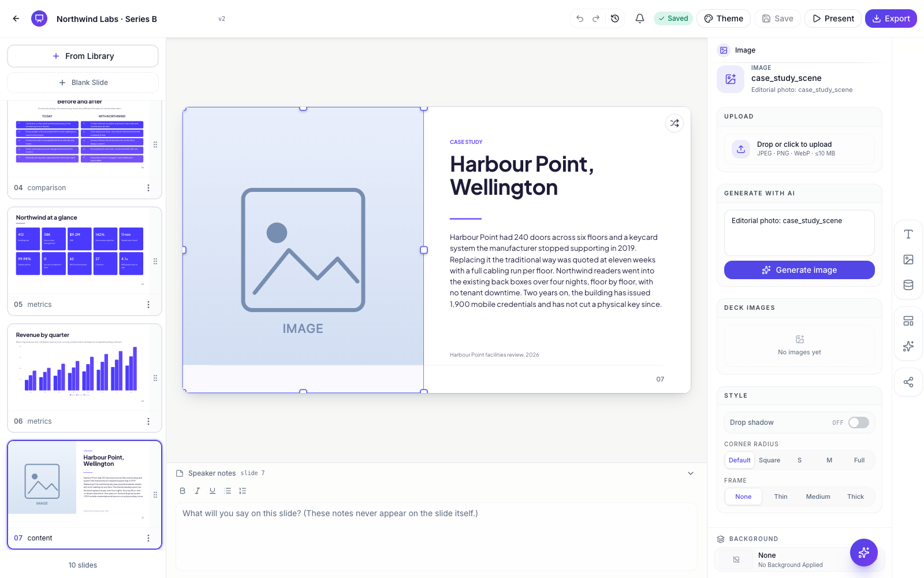924x578 pixels.
Task: Open the layout panels icon
Action: 908,321
